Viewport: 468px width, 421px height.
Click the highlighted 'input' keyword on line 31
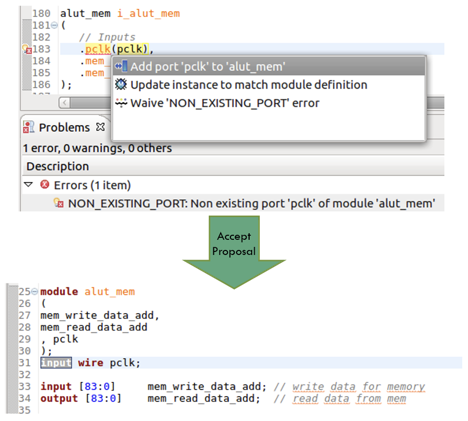tap(56, 363)
